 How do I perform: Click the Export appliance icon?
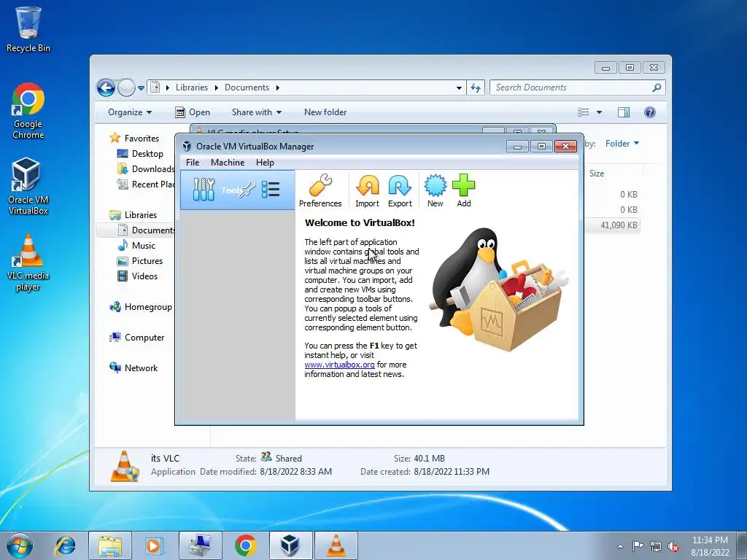pos(400,190)
